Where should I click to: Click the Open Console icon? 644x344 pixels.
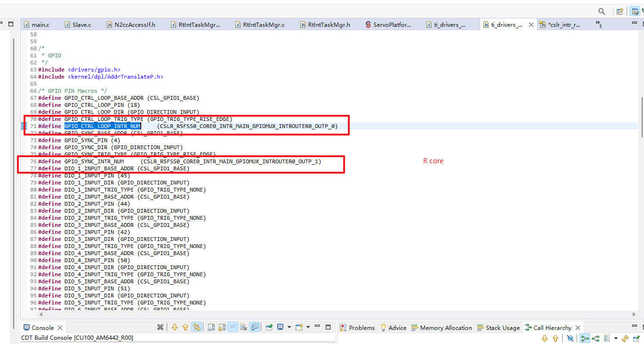click(299, 328)
